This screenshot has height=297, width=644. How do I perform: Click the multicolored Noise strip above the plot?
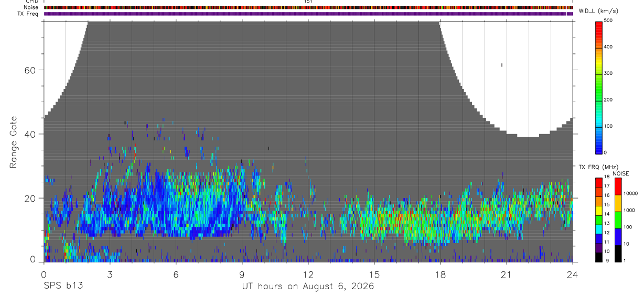(x=308, y=7)
